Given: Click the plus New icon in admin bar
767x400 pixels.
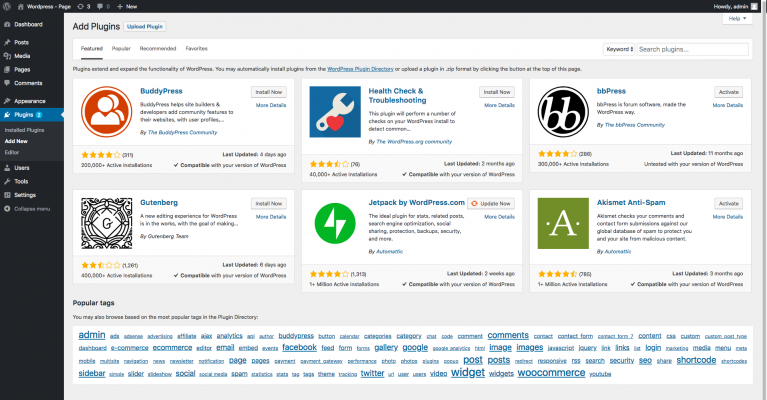Looking at the screenshot, I should pyautogui.click(x=120, y=6).
